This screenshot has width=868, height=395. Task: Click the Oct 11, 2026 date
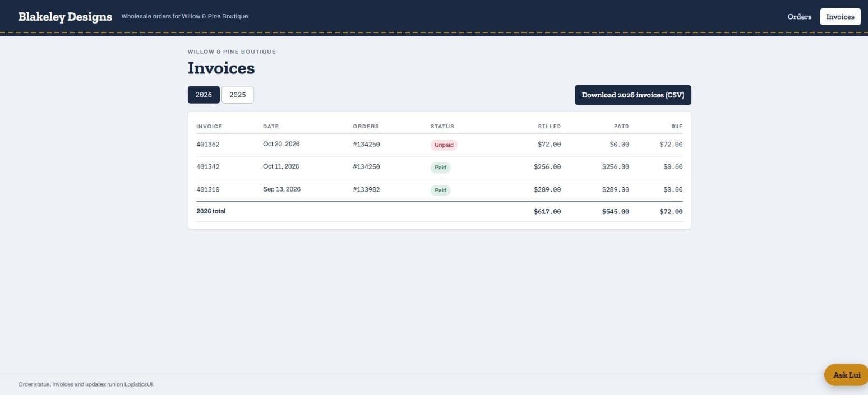pos(281,166)
